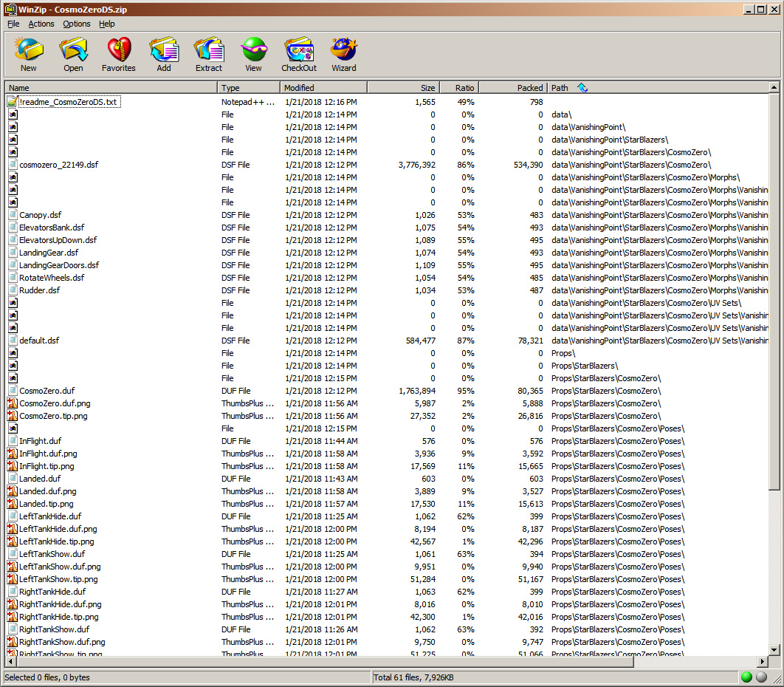Click the icon next to CosmoZero.tip.png
The image size is (784, 687).
pos(13,416)
